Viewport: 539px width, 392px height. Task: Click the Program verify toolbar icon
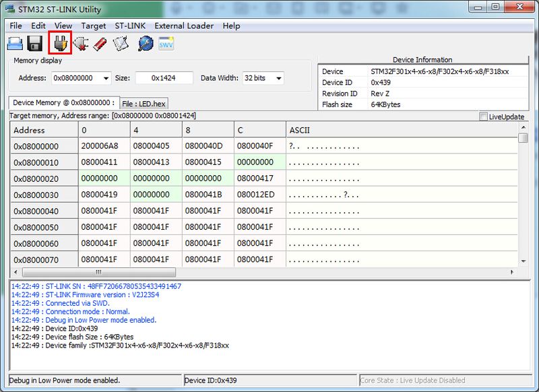tap(121, 44)
